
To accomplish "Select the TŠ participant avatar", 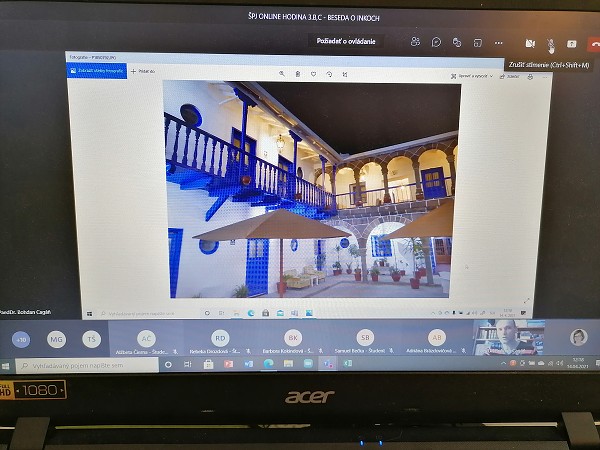I will pos(91,339).
